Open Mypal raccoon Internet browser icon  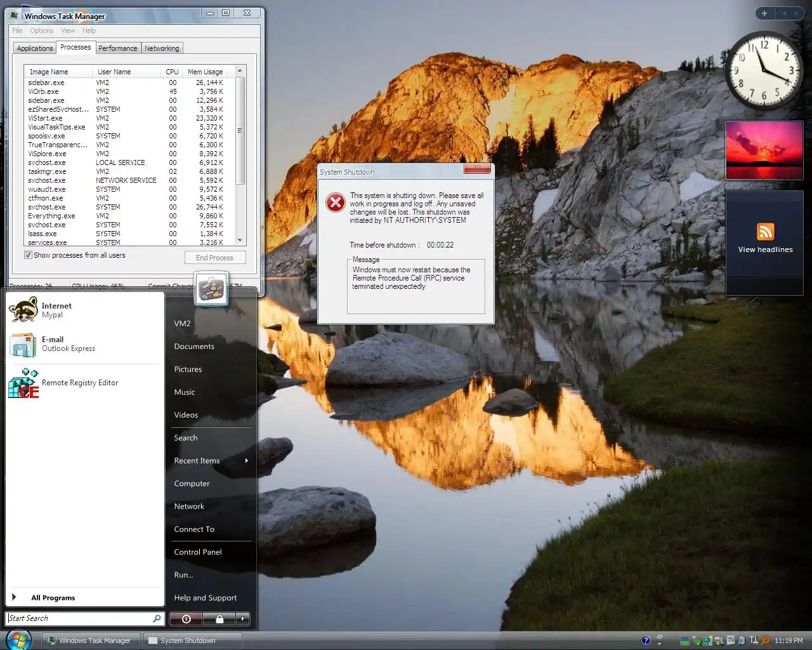point(23,310)
